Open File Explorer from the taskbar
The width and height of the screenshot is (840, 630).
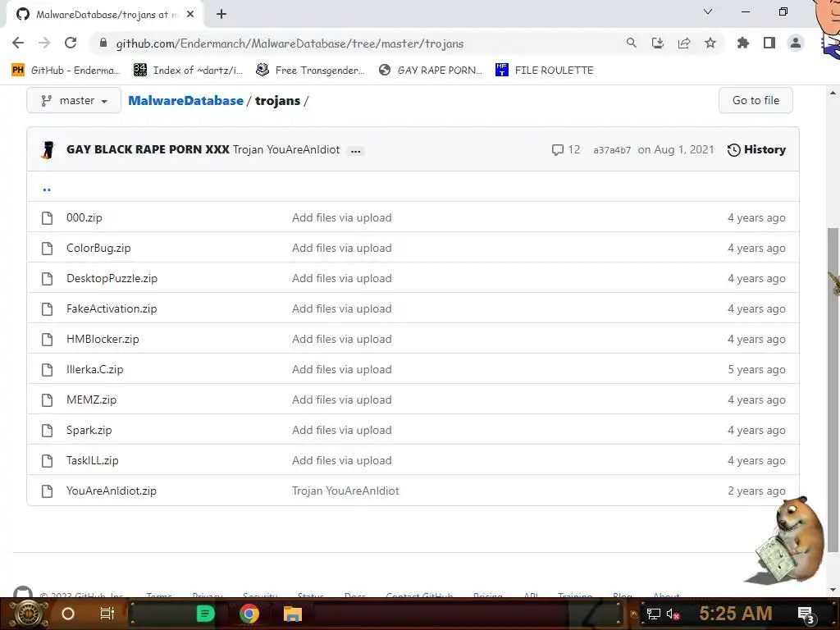(293, 614)
